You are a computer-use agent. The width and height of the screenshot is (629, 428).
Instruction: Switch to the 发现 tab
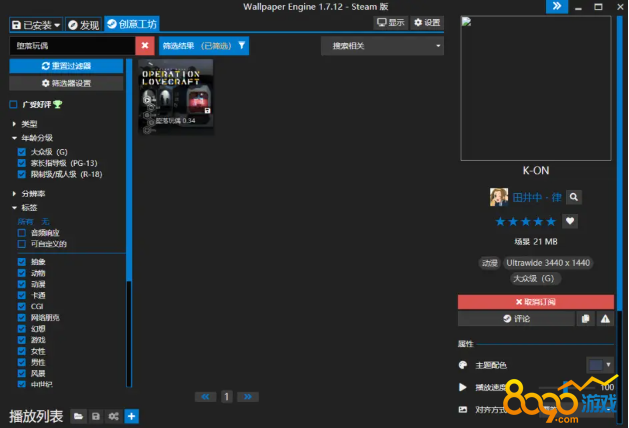point(84,24)
